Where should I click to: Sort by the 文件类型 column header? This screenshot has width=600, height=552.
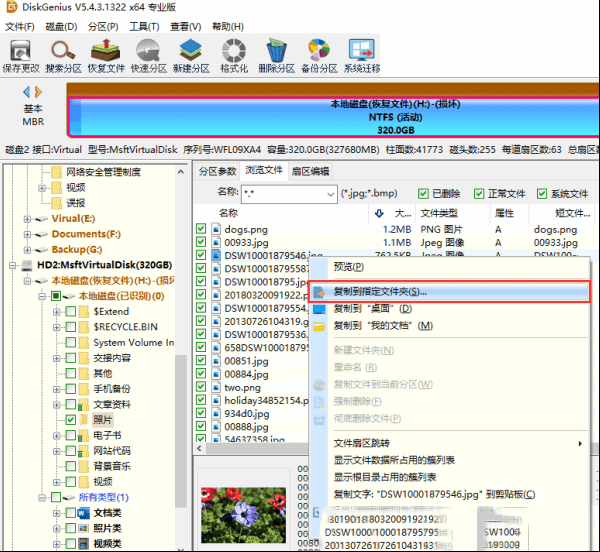pos(439,213)
